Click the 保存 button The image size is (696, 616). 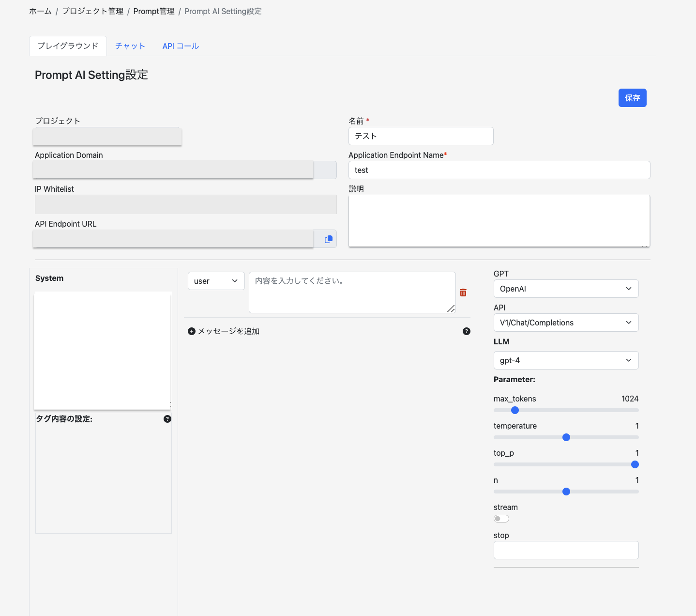tap(632, 98)
